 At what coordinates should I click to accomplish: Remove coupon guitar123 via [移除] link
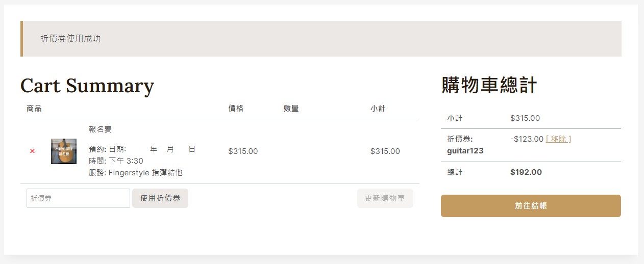coord(558,139)
